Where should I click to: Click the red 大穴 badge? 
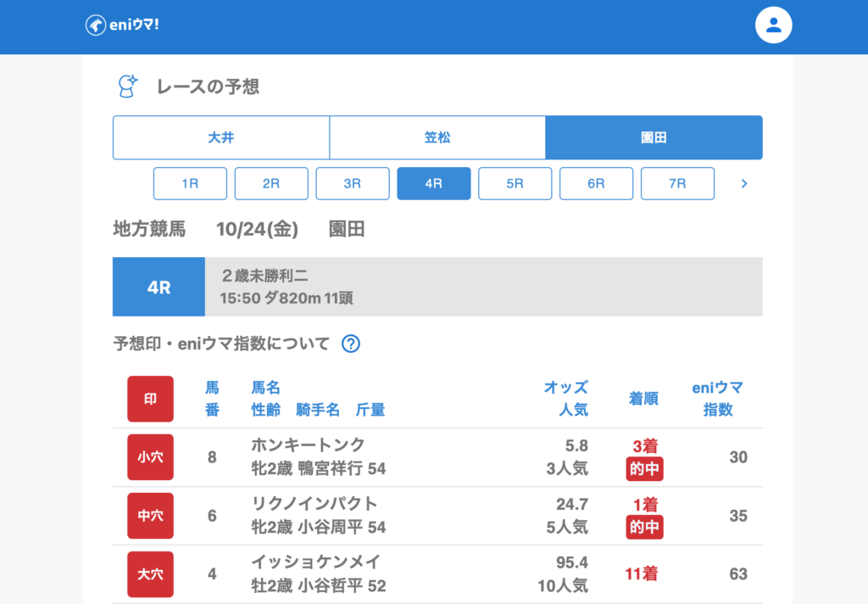point(150,574)
